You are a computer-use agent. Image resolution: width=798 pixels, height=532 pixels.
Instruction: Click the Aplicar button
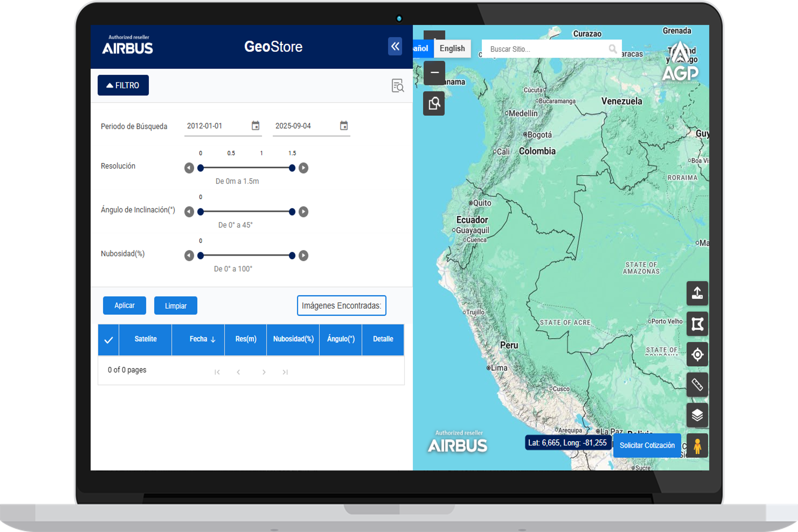(x=125, y=305)
